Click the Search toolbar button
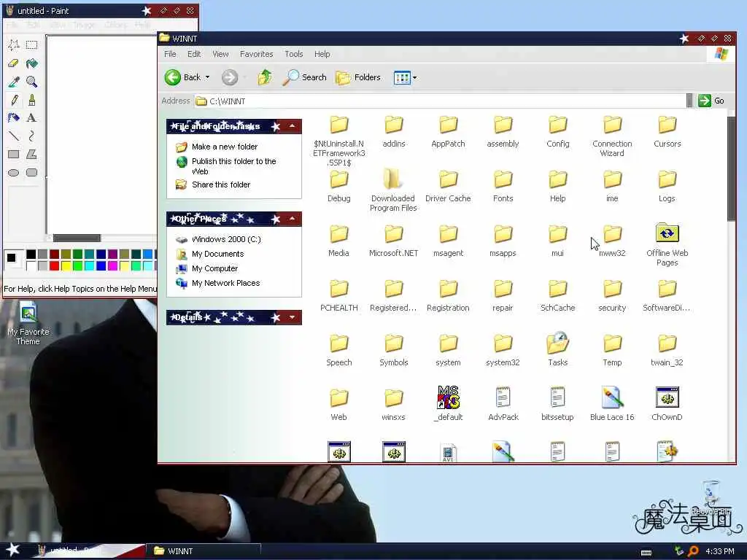Image resolution: width=747 pixels, height=560 pixels. pyautogui.click(x=304, y=77)
